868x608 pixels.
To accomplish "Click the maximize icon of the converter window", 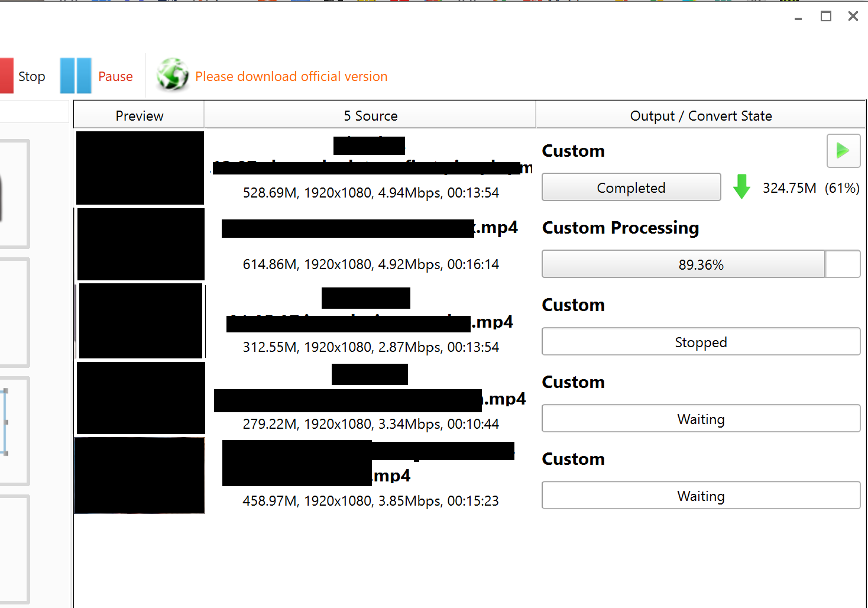I will tap(825, 16).
